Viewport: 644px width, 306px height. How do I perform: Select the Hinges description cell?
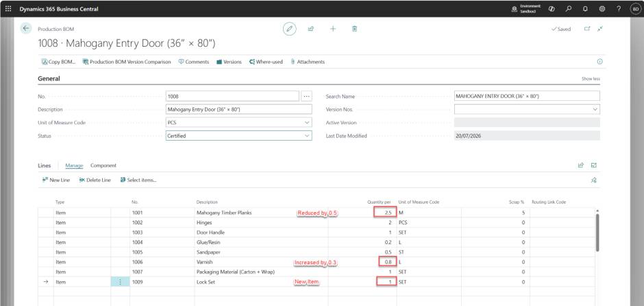coord(261,222)
